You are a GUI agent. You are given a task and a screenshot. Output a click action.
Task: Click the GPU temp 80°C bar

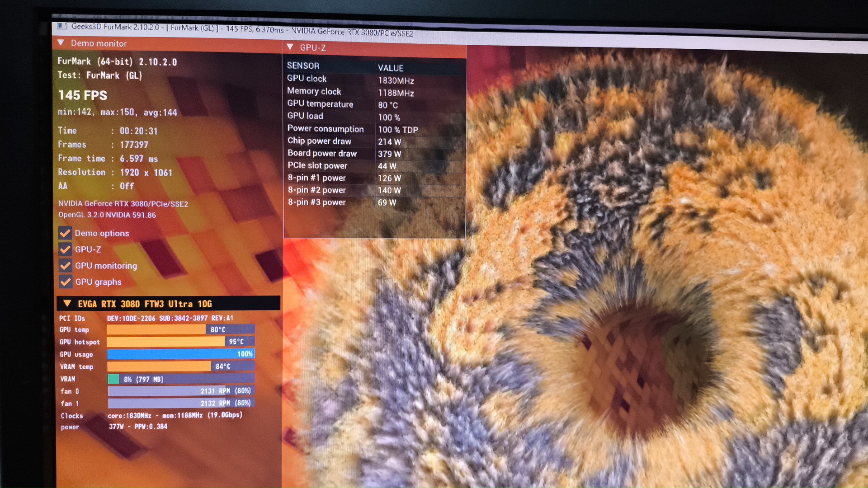(x=181, y=329)
